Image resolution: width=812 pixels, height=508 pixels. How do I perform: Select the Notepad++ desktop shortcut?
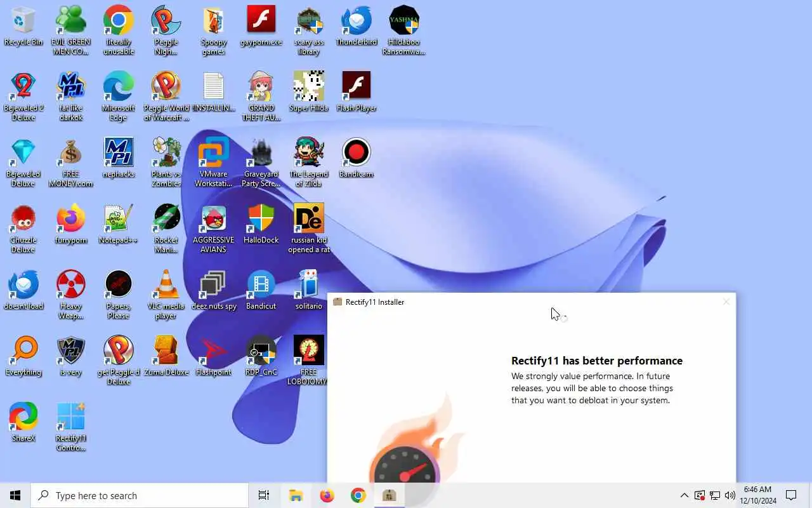click(119, 225)
